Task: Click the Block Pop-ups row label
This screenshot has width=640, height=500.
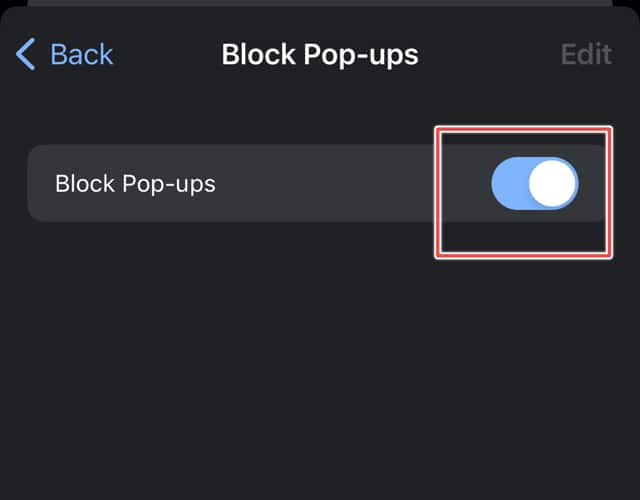Action: [135, 184]
